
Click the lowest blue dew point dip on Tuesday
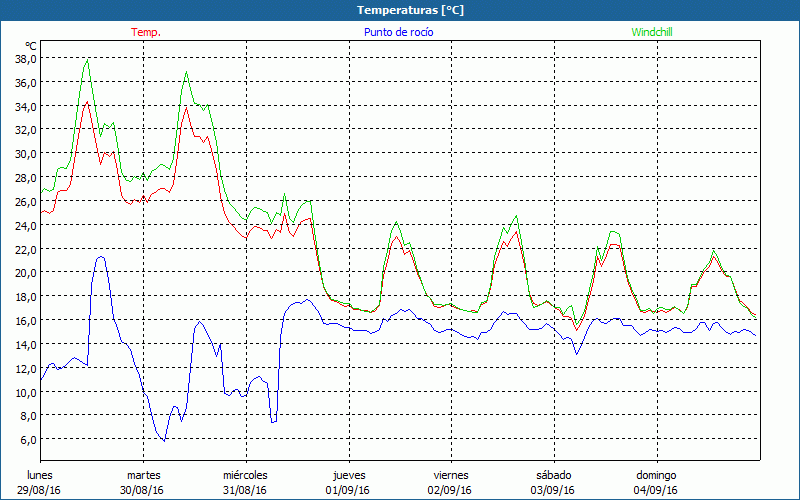(x=164, y=439)
